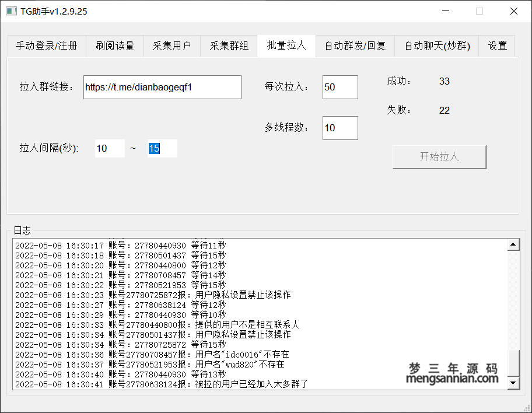Screen dimensions: 532x413
Task: Open the 设置 tab
Action: pos(497,46)
